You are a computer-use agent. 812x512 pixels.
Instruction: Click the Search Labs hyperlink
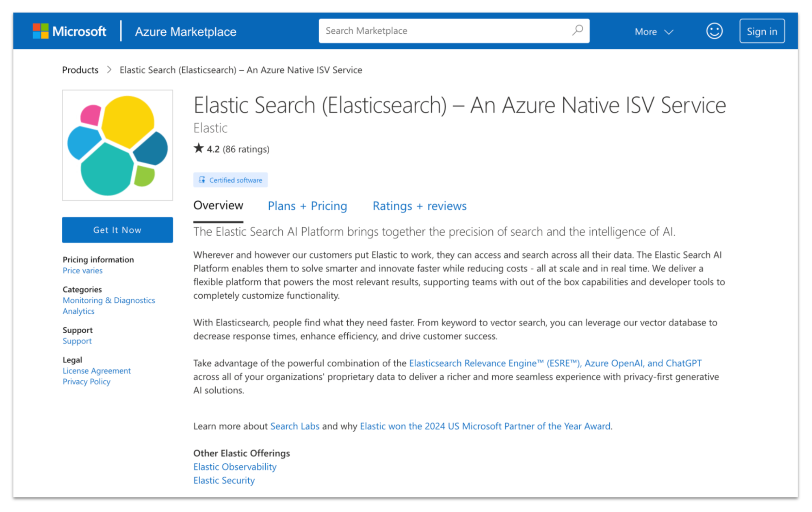pos(295,425)
